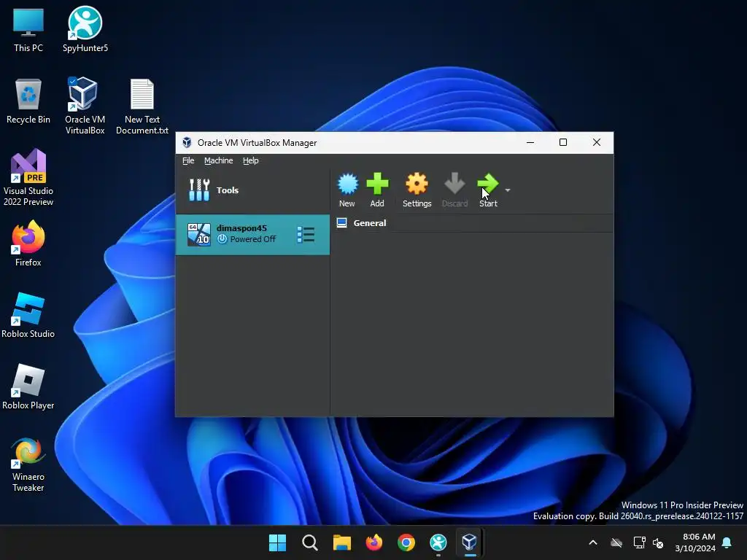Screen dimensions: 747x560
Task: Open the Help menu
Action: point(251,160)
